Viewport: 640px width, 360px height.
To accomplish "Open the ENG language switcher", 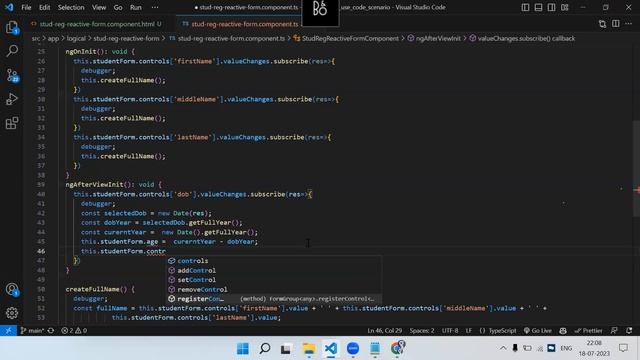I will click(x=566, y=348).
